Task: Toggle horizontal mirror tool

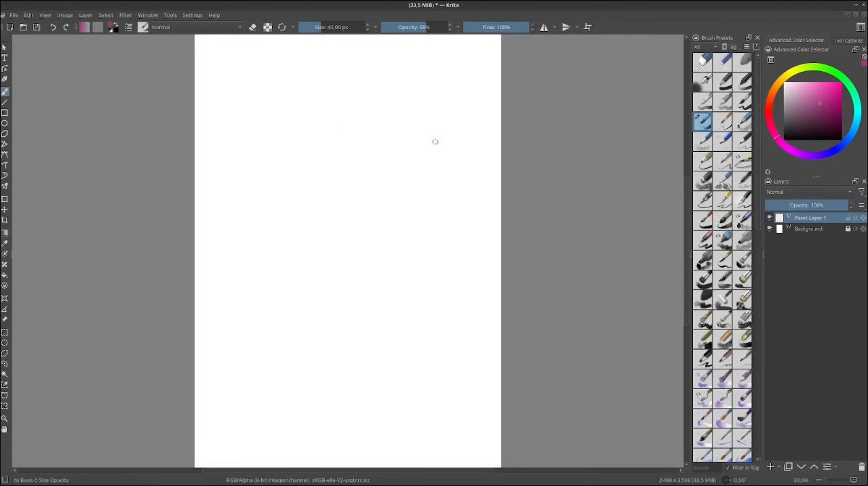Action: click(544, 27)
